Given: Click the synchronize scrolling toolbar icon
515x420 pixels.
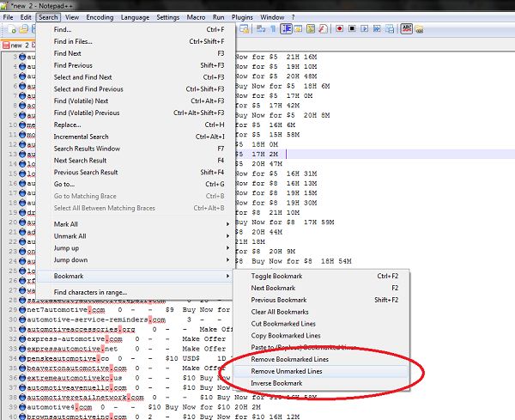Looking at the screenshot, I should tap(244, 29).
